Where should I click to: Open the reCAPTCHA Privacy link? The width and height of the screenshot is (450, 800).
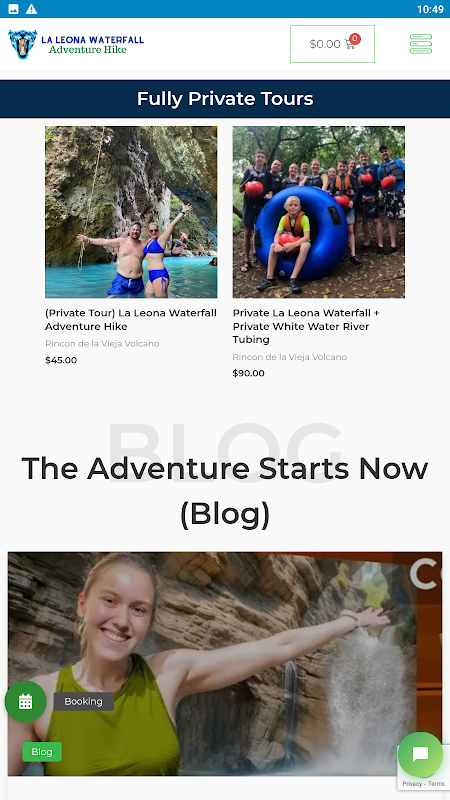(x=411, y=784)
